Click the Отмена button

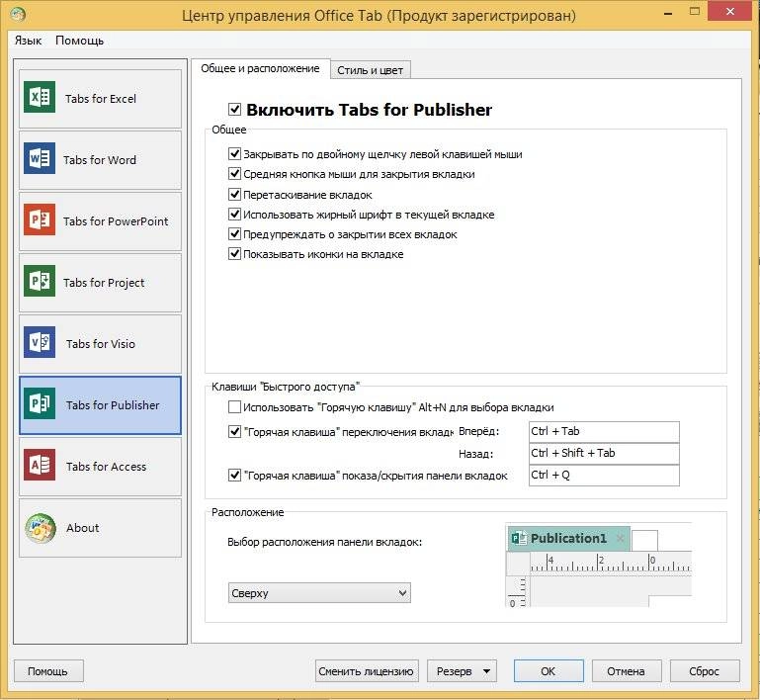pyautogui.click(x=627, y=671)
